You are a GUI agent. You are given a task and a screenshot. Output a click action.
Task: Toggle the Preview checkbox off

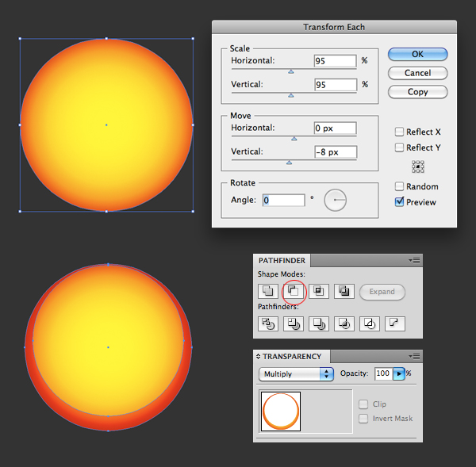(400, 202)
